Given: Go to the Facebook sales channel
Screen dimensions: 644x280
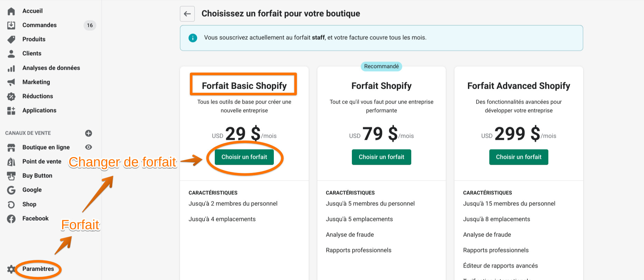Looking at the screenshot, I should [35, 219].
